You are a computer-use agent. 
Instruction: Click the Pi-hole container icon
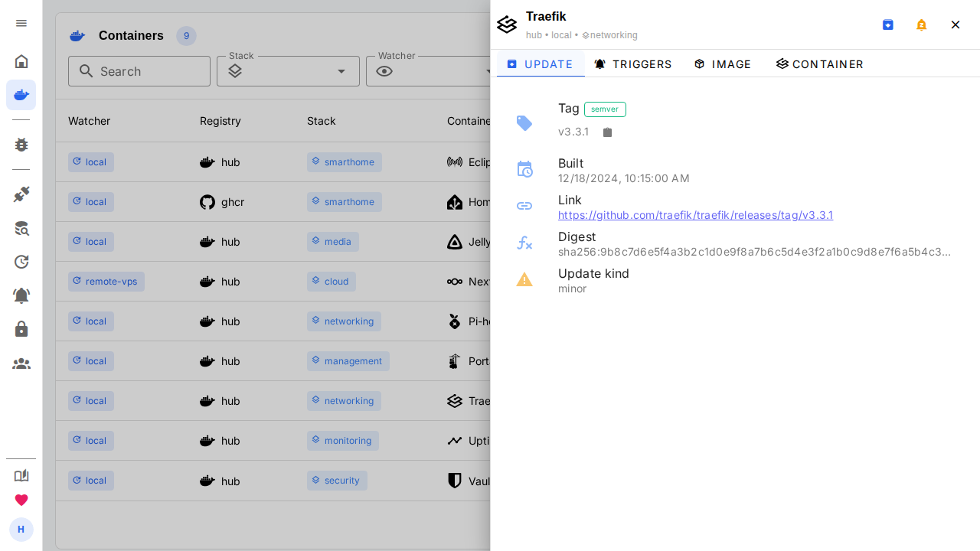click(455, 321)
